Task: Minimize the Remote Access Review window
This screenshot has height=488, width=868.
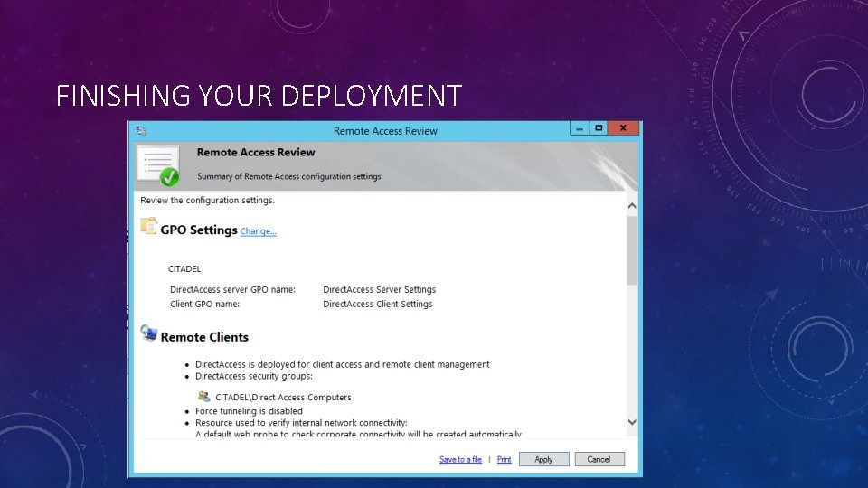Action: 579,128
